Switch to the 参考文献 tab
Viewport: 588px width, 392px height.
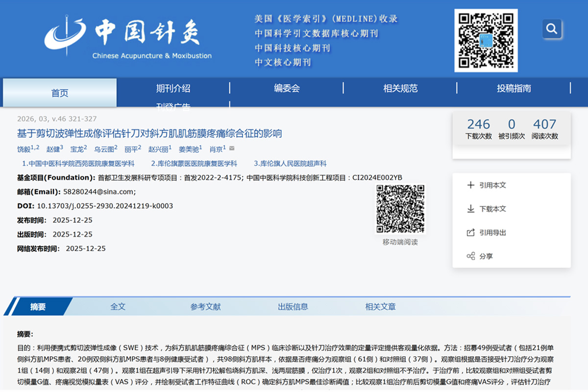[x=206, y=307]
